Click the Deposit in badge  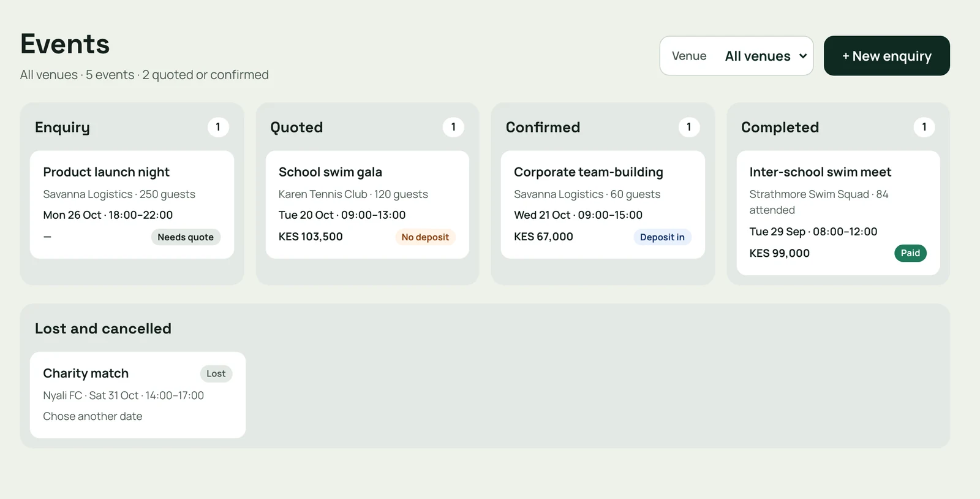tap(662, 237)
